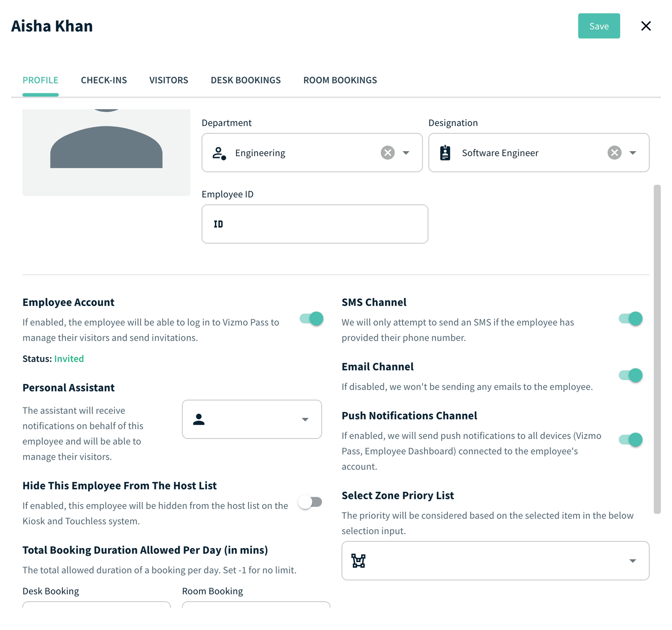Image resolution: width=672 pixels, height=630 pixels.
Task: Click the Invited status text
Action: (69, 359)
